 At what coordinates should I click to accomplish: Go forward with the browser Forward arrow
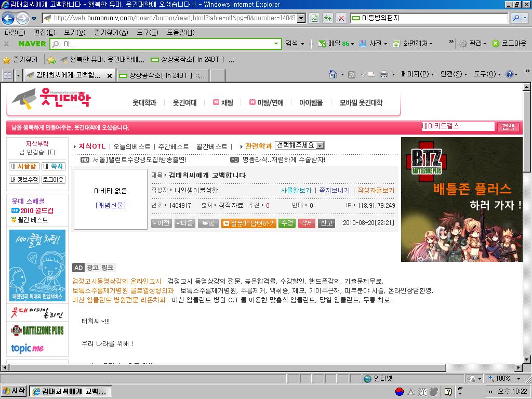(x=22, y=18)
